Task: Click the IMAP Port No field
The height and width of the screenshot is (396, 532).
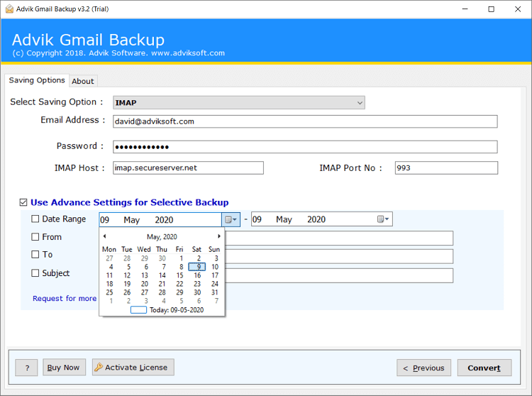Action: [446, 168]
